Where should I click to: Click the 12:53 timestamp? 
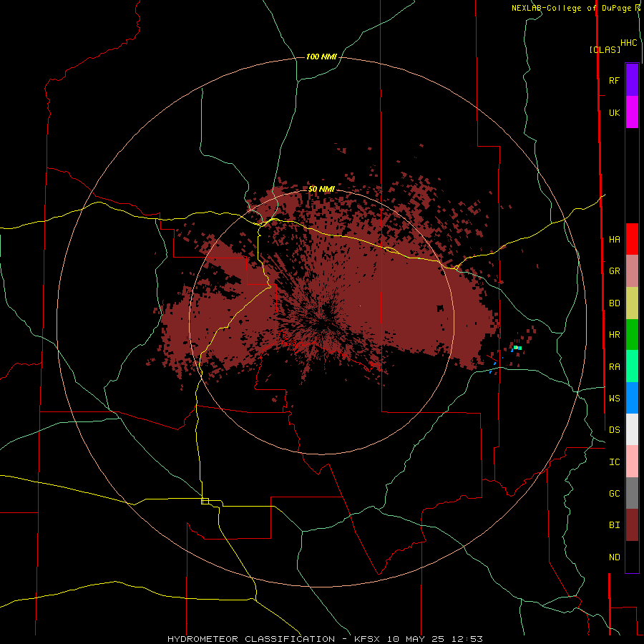tap(466, 639)
